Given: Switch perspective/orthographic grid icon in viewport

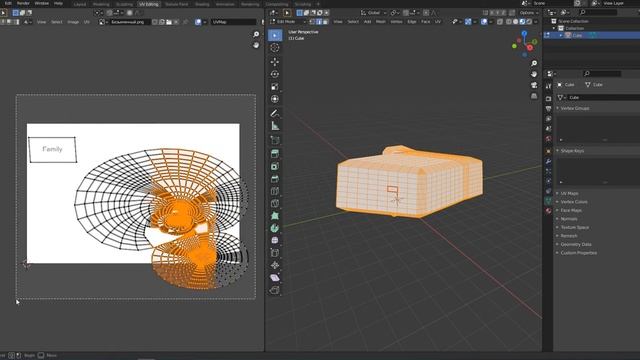Looking at the screenshot, I should click(534, 96).
